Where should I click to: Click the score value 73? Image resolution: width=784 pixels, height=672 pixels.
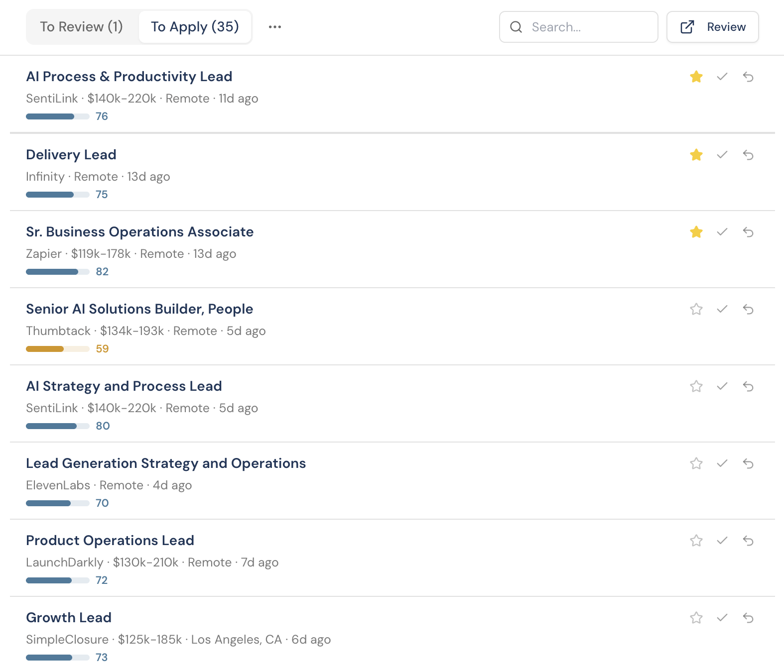coord(102,658)
